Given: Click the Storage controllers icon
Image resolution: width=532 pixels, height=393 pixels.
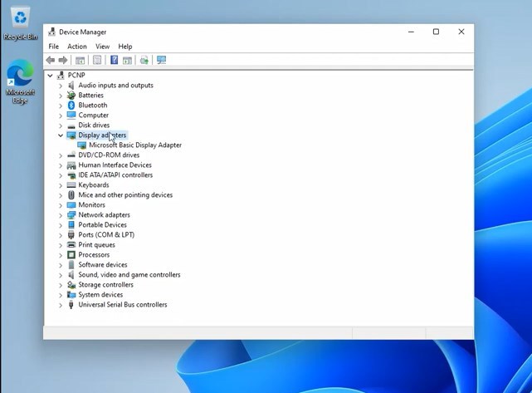Looking at the screenshot, I should tap(71, 285).
